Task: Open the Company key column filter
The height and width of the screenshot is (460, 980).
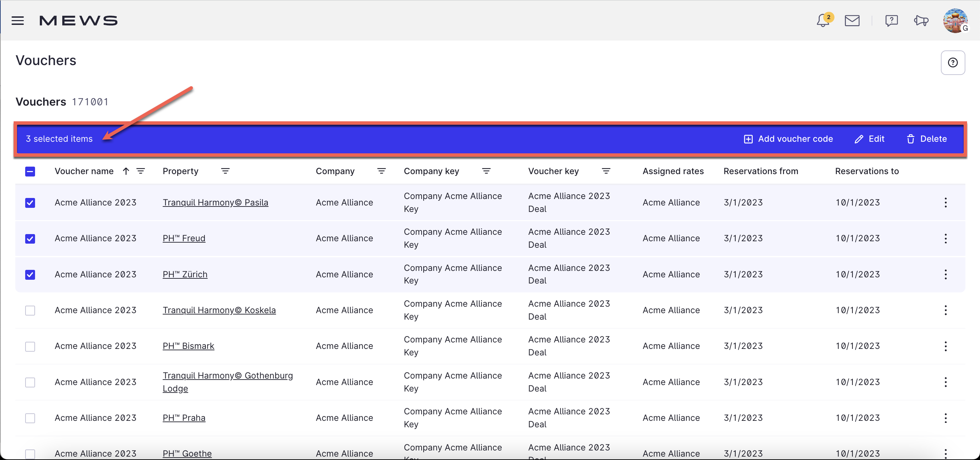Action: click(486, 171)
